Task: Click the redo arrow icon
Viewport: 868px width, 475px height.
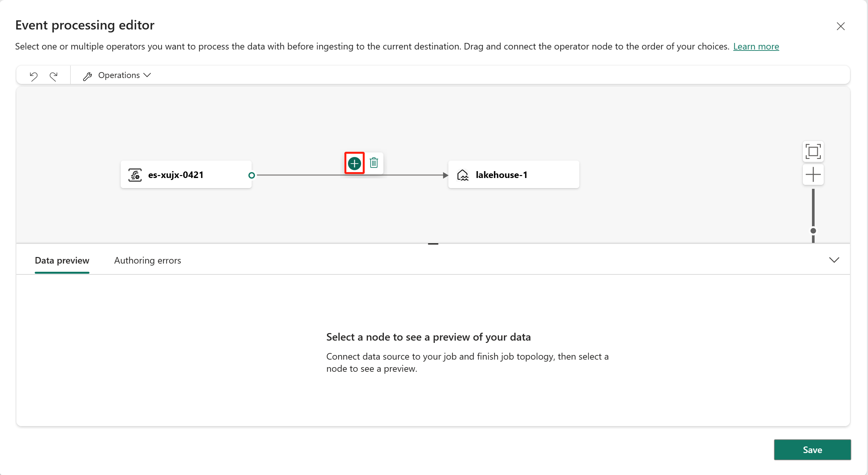Action: click(x=54, y=75)
